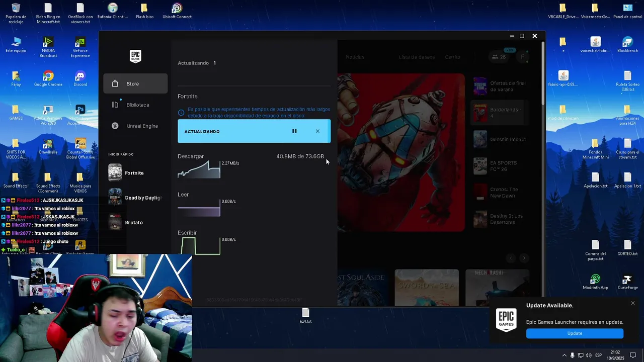Open Biblioteca in the Epic sidebar
This screenshot has width=644, height=362.
tap(135, 105)
